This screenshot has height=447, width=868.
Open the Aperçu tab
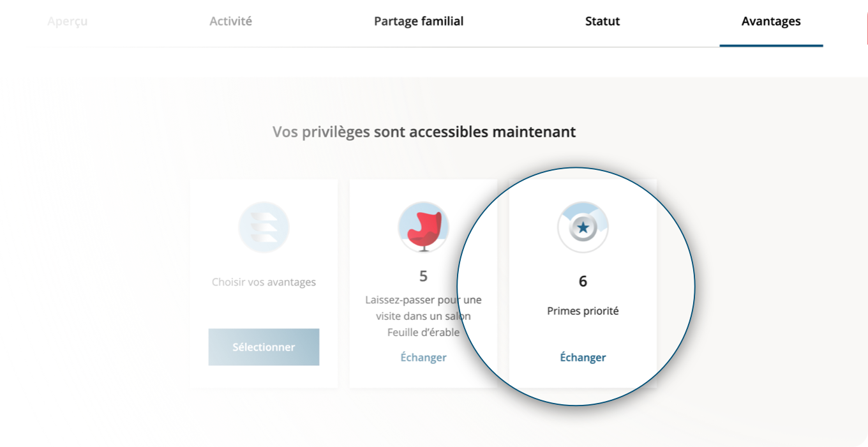coord(67,21)
